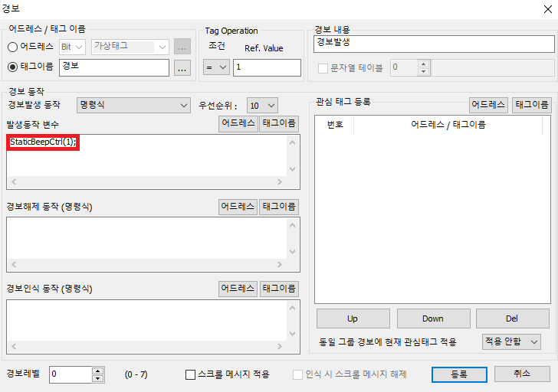This screenshot has width=558, height=392.
Task: Decrease the 경보레벨 stepper
Action: pos(98,378)
